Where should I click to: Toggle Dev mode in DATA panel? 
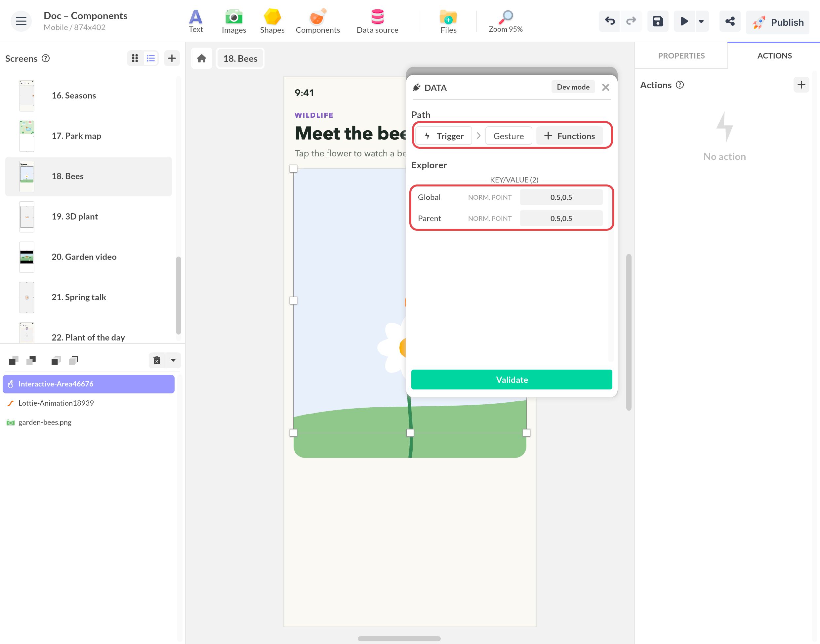pos(573,87)
